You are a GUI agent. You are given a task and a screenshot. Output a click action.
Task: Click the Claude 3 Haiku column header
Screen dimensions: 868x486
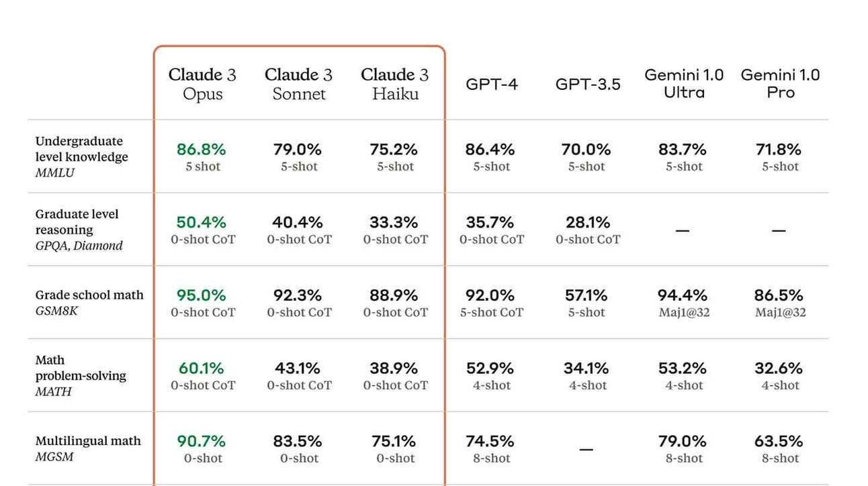click(394, 84)
